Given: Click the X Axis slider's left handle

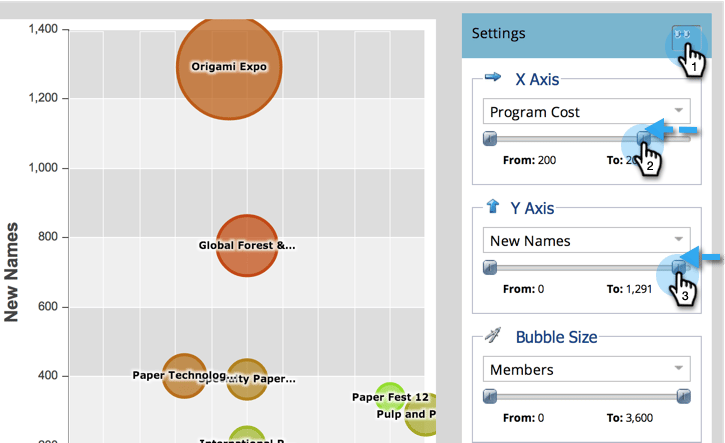Looking at the screenshot, I should click(490, 138).
